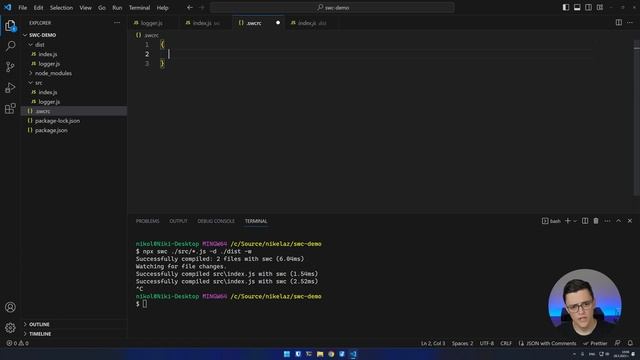Kill the terminal with trash icon

pos(596,221)
